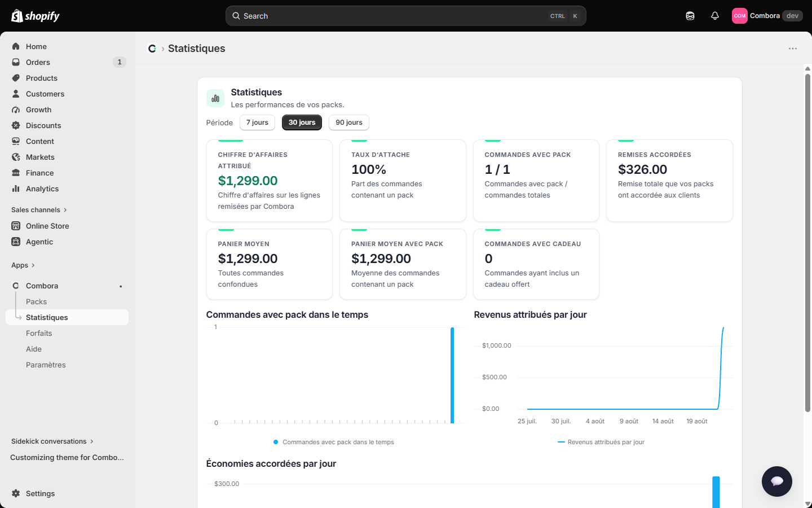Click the Settings gear icon
Image resolution: width=812 pixels, height=508 pixels.
tap(16, 493)
